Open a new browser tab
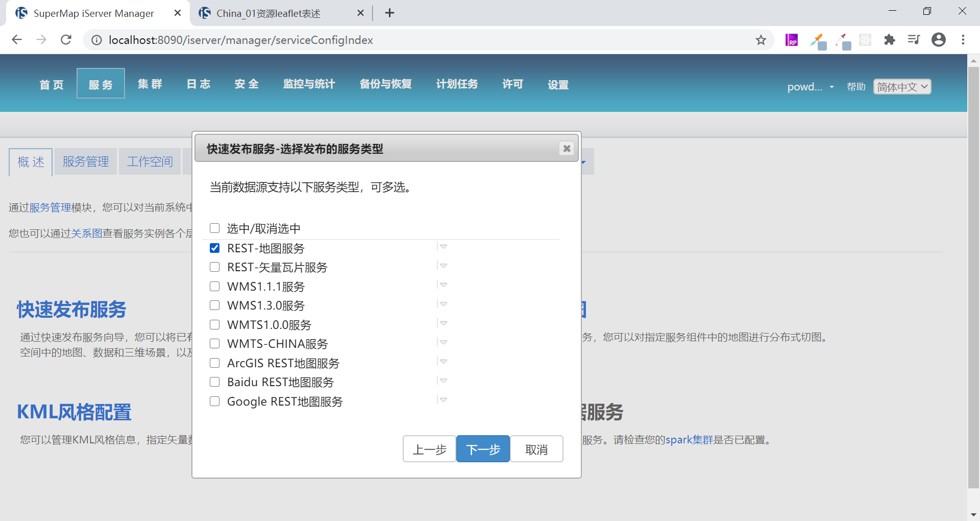The width and height of the screenshot is (980, 521). (x=390, y=13)
